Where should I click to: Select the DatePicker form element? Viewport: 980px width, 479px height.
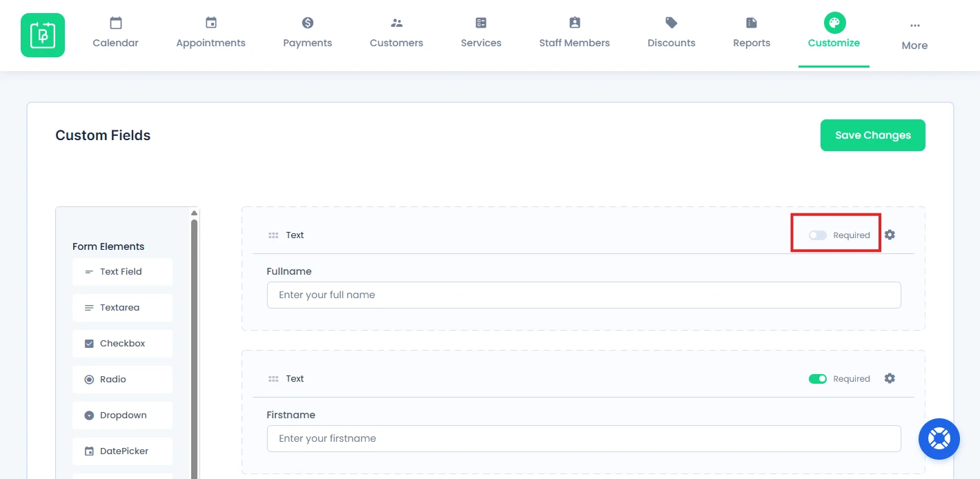pos(122,451)
